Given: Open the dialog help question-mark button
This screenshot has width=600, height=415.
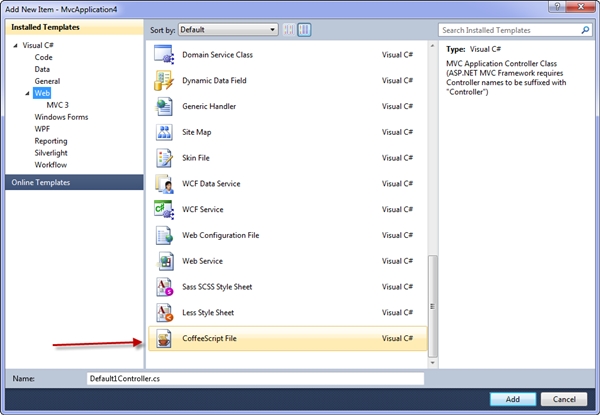Looking at the screenshot, I should point(557,7).
